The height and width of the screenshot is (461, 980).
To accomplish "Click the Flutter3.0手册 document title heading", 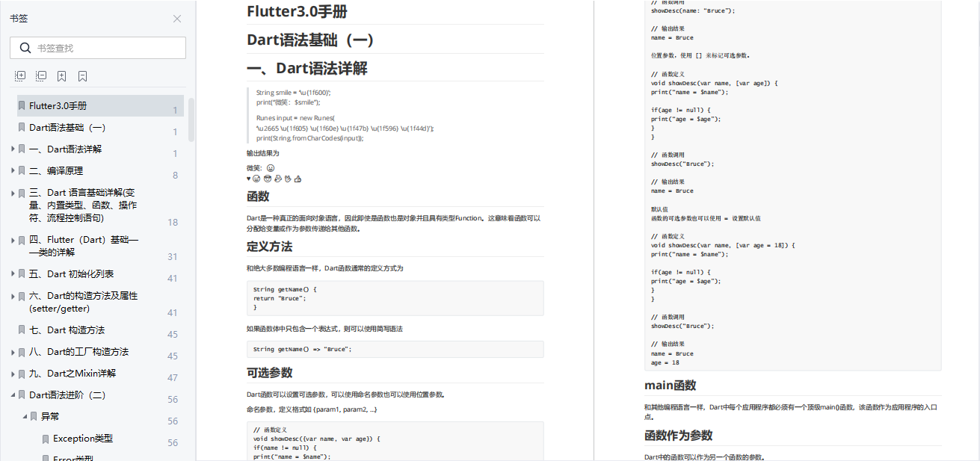I will [297, 11].
